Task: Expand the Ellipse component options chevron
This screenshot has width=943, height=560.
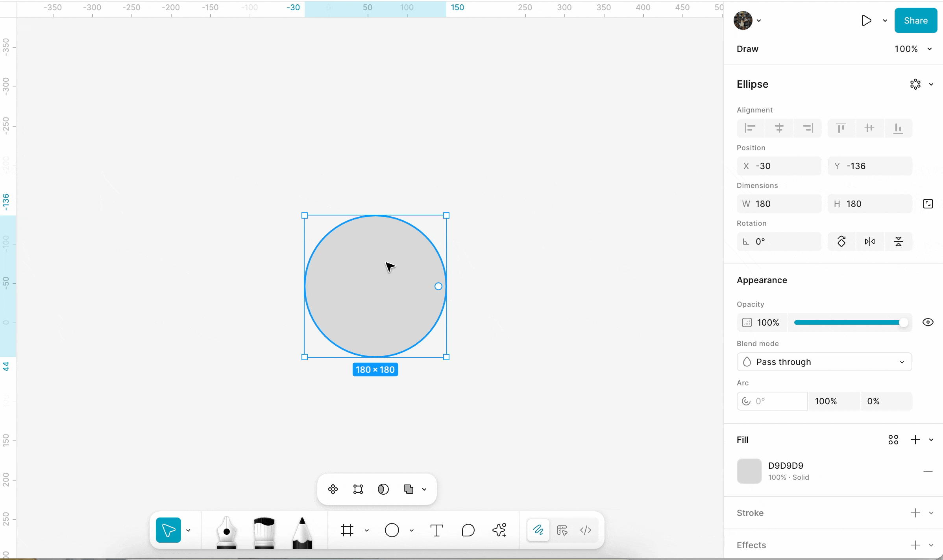Action: click(931, 85)
